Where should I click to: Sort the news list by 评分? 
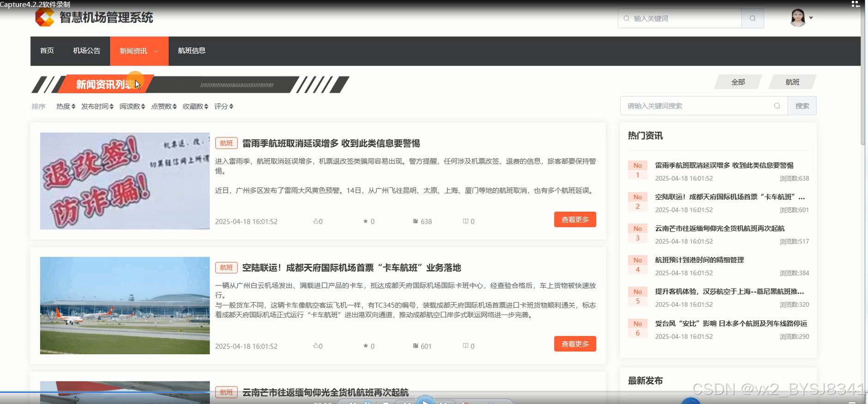tap(224, 107)
